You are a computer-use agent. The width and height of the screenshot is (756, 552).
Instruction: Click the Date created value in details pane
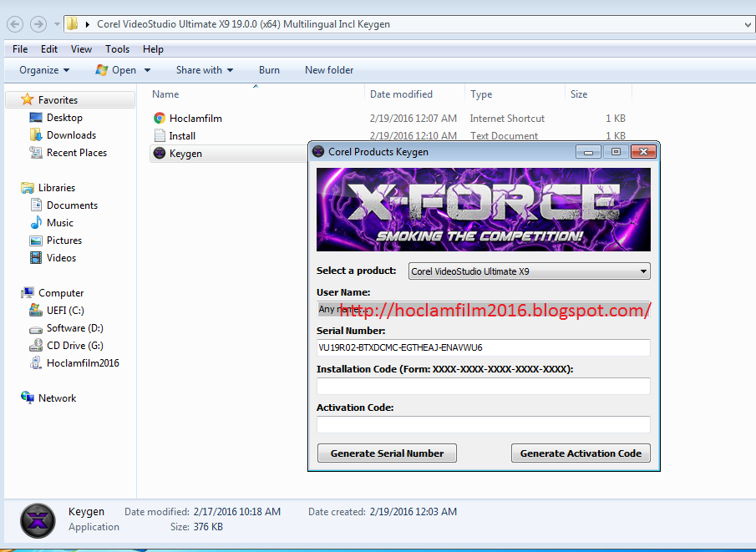click(x=414, y=512)
